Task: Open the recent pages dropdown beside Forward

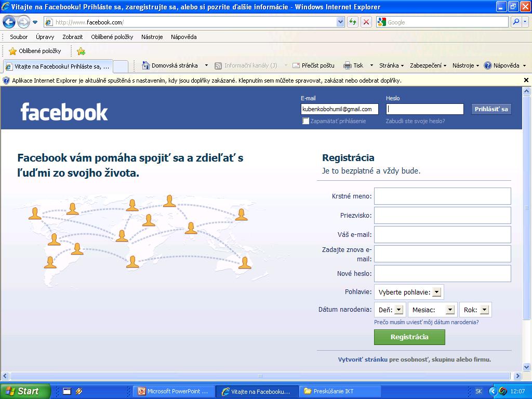Action: tap(35, 23)
